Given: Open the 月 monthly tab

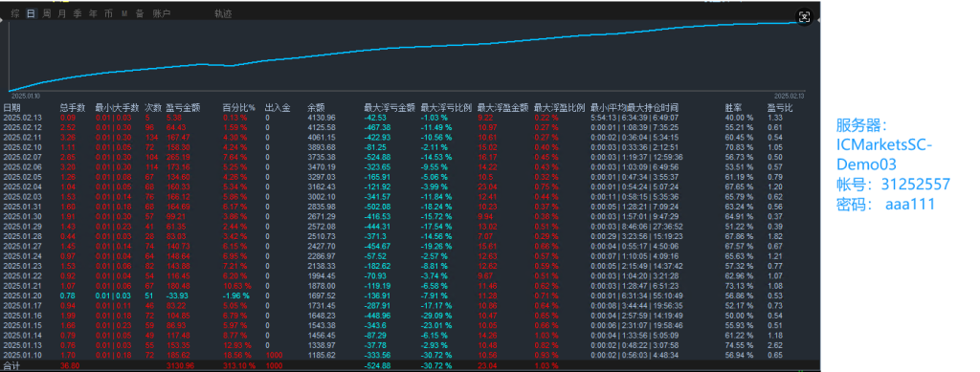Looking at the screenshot, I should point(61,13).
